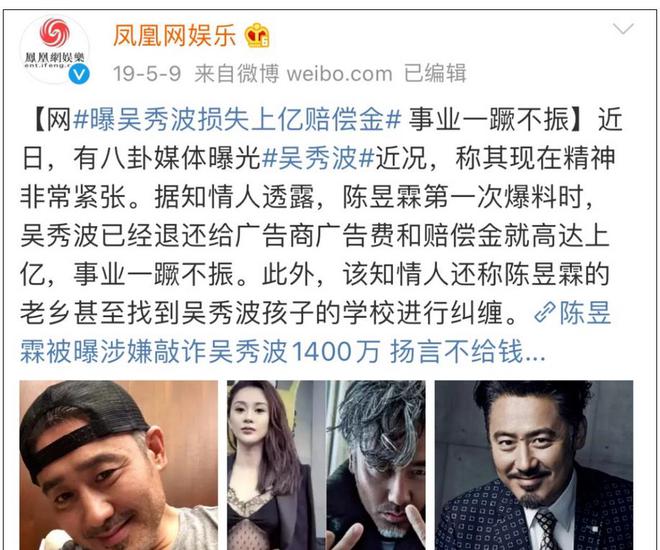Click the gray-haired man in middle photo
The width and height of the screenshot is (660, 550).
pos(376,465)
